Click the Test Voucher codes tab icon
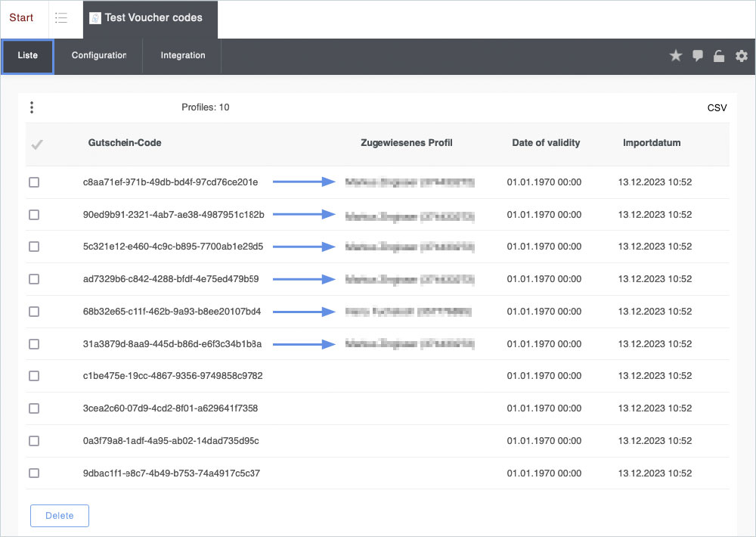The width and height of the screenshot is (756, 537). point(95,18)
